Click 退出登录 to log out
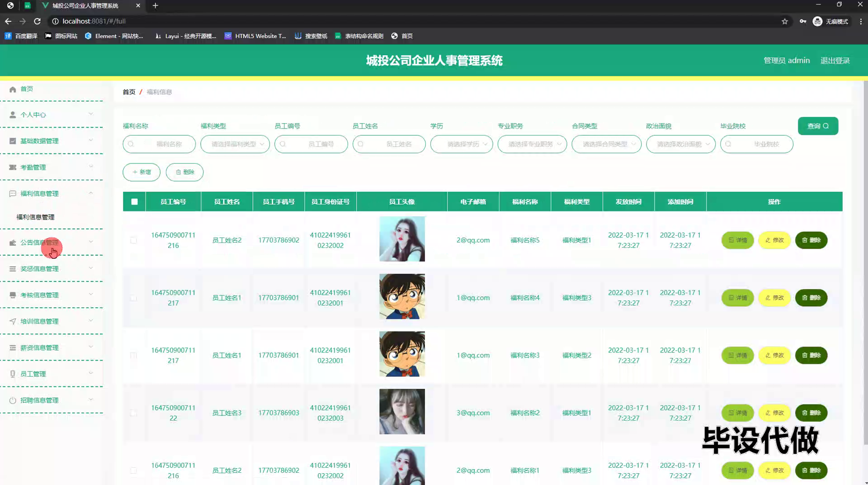The height and width of the screenshot is (485, 868). 835,61
